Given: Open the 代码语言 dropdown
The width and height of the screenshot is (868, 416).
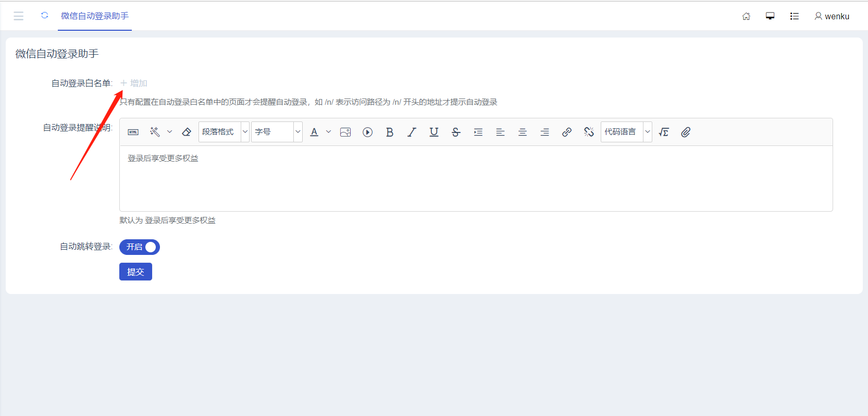Looking at the screenshot, I should (x=626, y=132).
